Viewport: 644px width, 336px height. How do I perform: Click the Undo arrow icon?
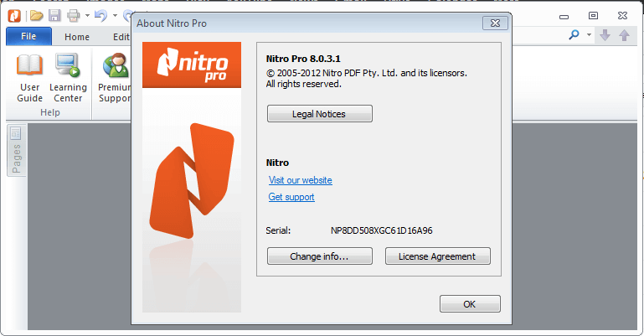[100, 16]
